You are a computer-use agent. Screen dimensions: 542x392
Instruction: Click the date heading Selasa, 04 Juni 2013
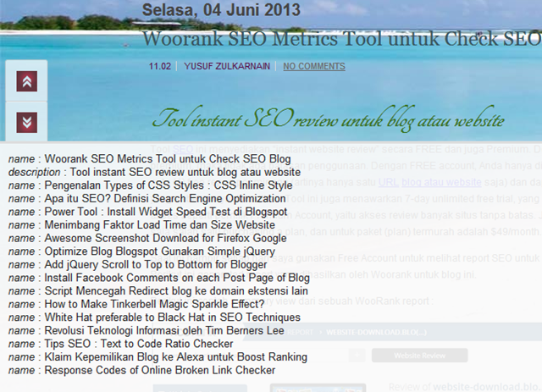[221, 9]
